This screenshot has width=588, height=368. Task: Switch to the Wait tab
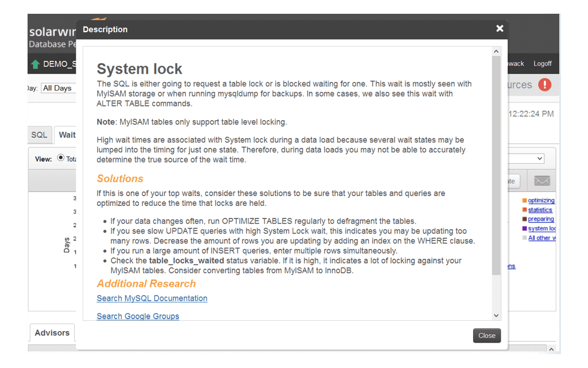click(x=67, y=135)
